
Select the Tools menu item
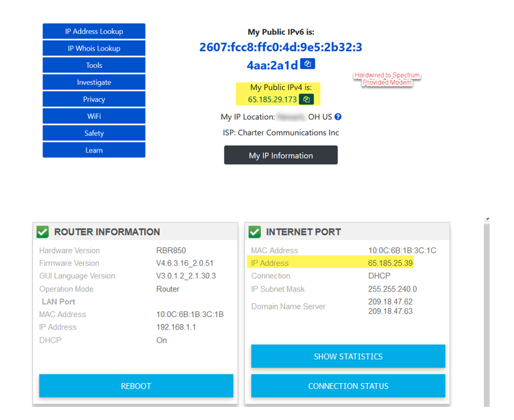point(94,65)
